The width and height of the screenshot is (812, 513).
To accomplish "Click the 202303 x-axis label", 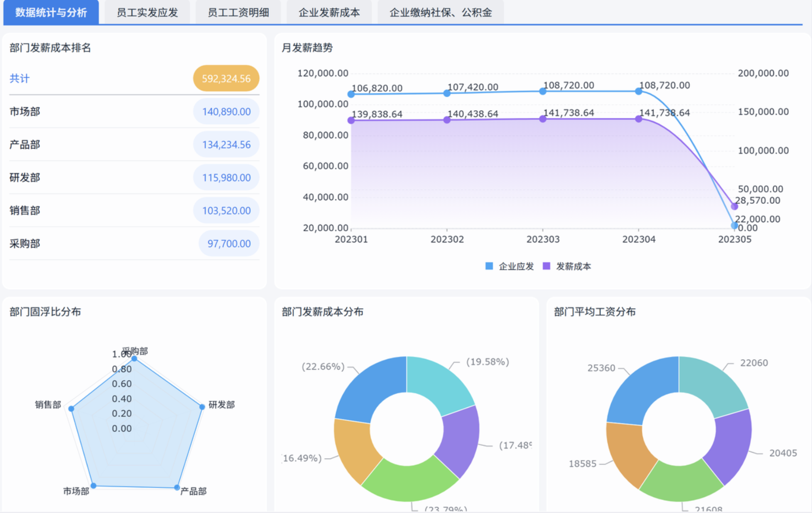I will click(x=543, y=240).
